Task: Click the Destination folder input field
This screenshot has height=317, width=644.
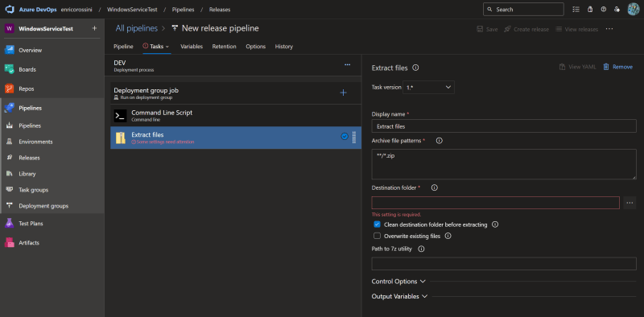Action: point(496,203)
